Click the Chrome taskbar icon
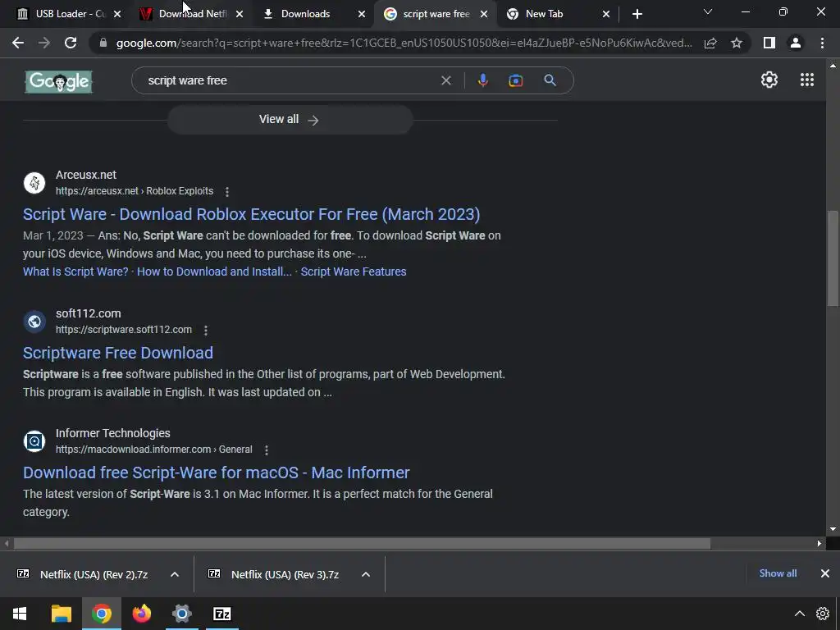 pos(101,614)
